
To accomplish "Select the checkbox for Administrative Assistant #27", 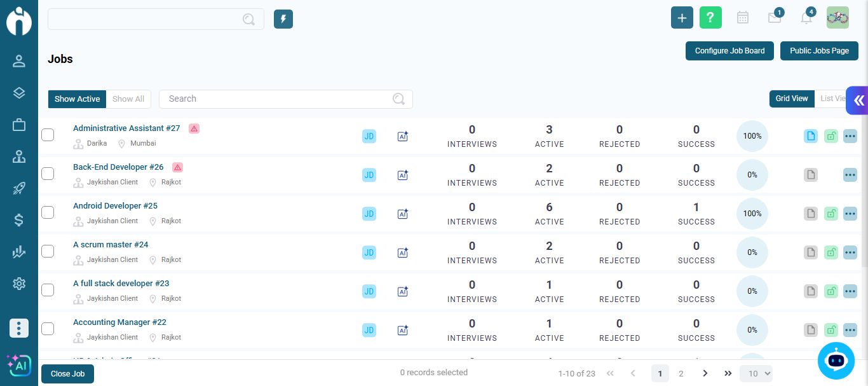I will tap(48, 135).
